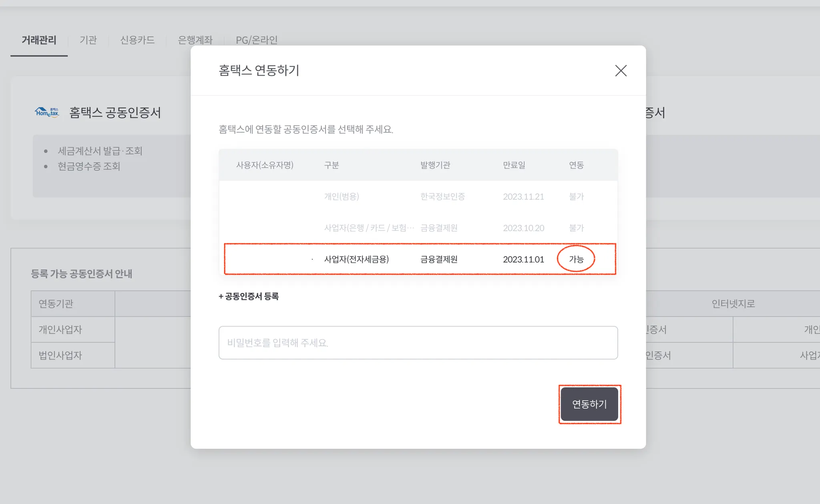Click the 개인사업자 table cell
Viewport: 820px width, 504px height.
tap(60, 330)
